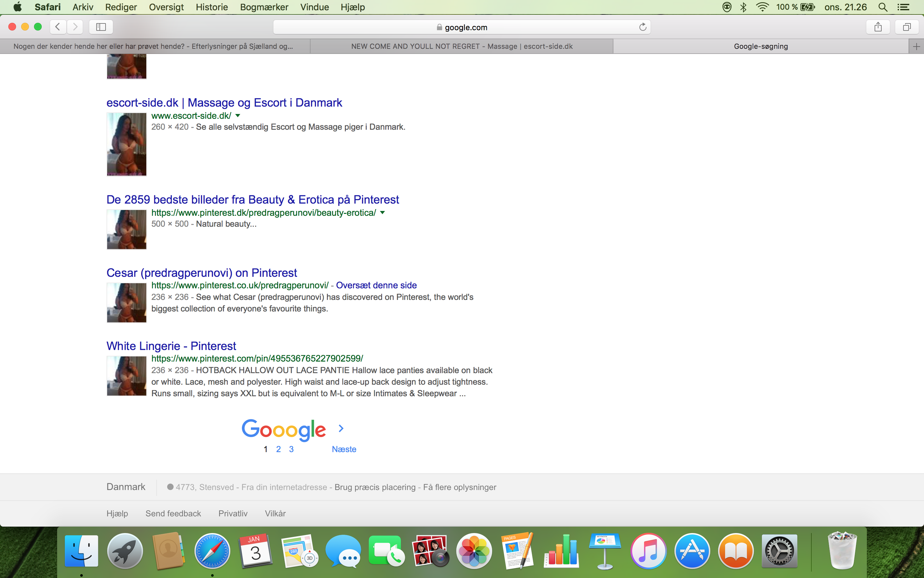Click the Wi-Fi status icon
The image size is (924, 578).
pos(763,7)
